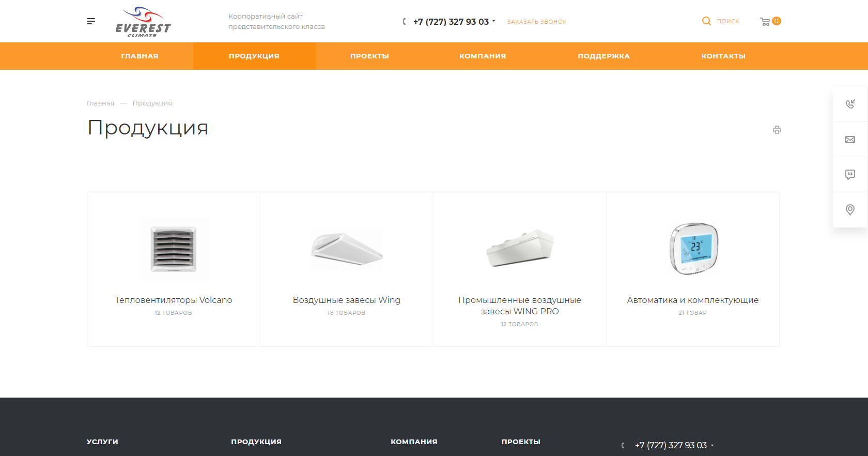Open the КОМПАНИЯ menu item
This screenshot has height=456, width=868.
483,56
